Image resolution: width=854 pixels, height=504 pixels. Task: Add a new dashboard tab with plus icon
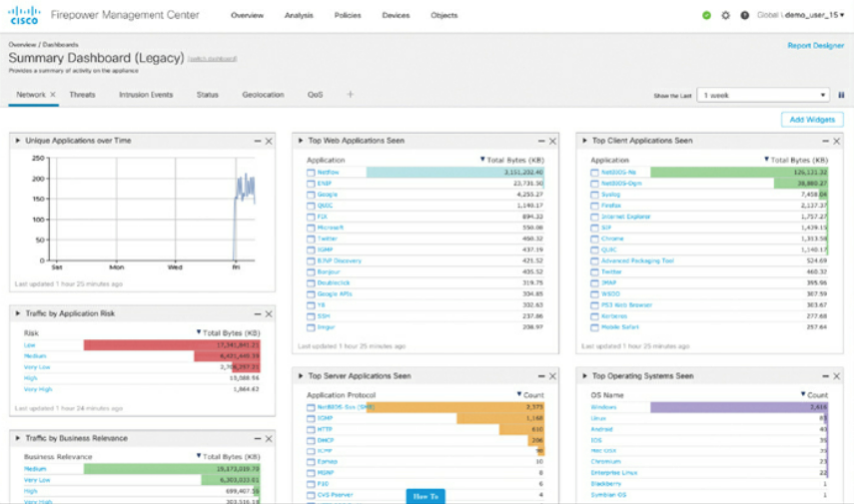[x=351, y=94]
